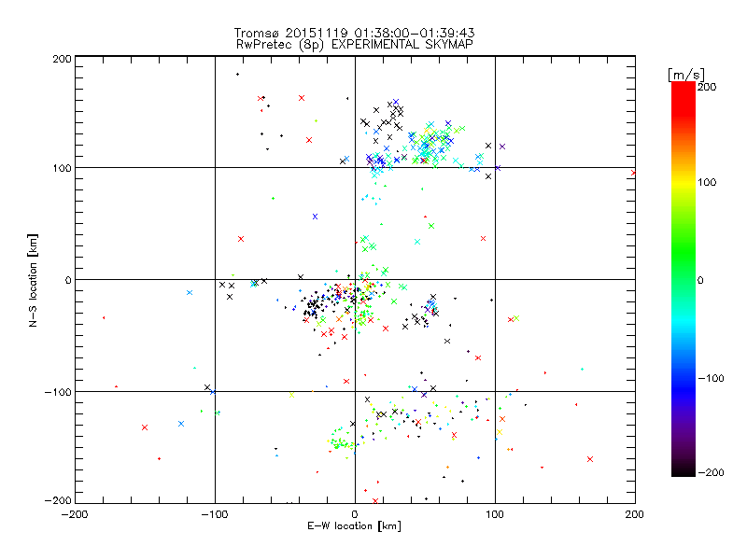Click the 100 label beside the colorbar
The width and height of the screenshot is (747, 560).
[707, 182]
